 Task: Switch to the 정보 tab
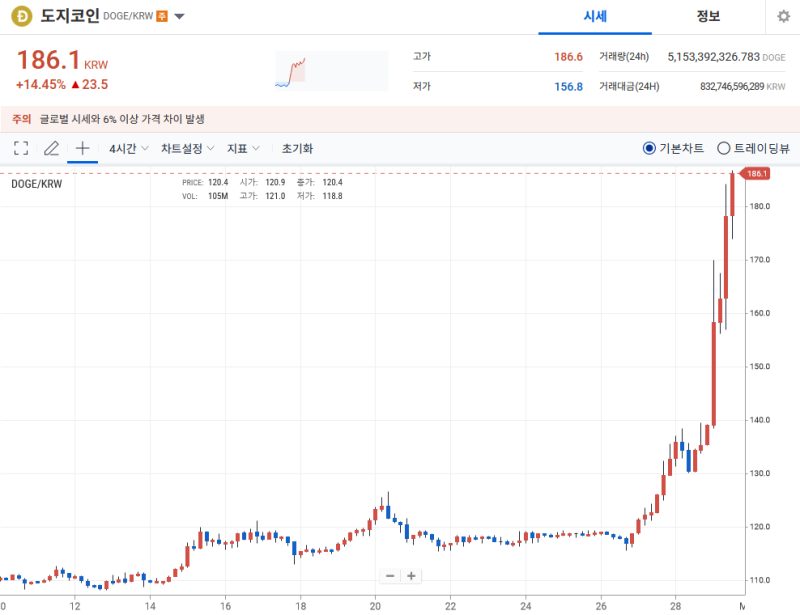coord(708,17)
